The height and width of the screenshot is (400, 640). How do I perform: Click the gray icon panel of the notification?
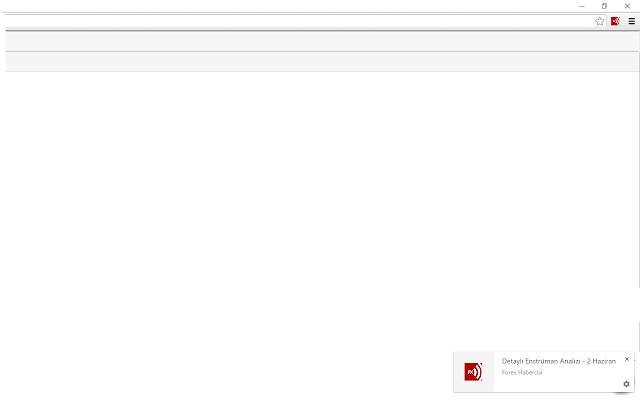(x=473, y=372)
